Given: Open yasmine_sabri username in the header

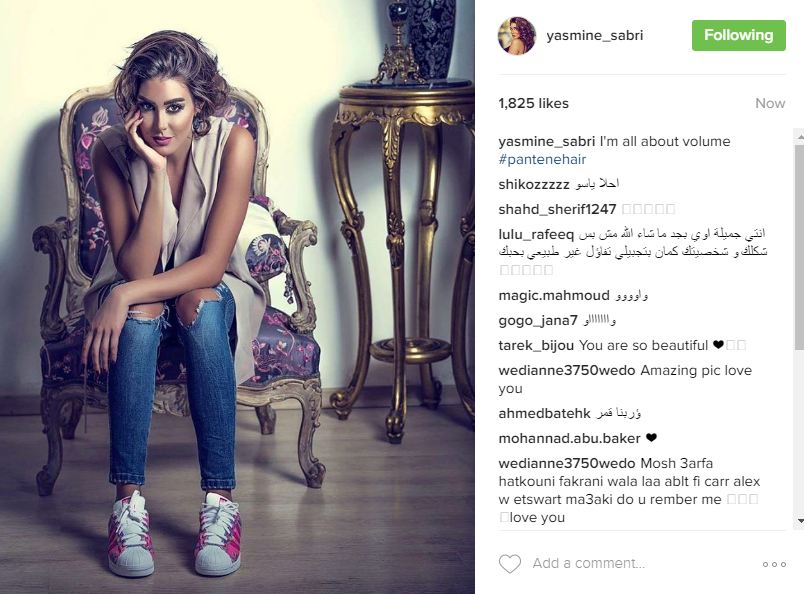Looking at the screenshot, I should click(x=594, y=35).
